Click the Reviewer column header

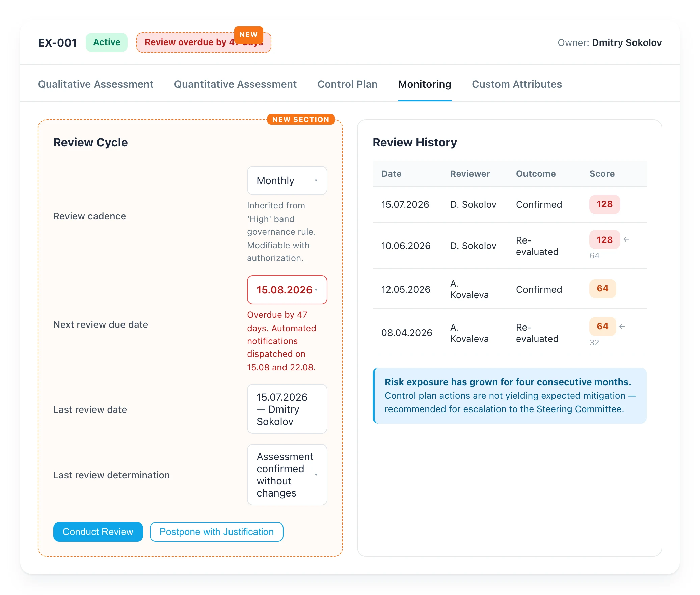point(470,174)
